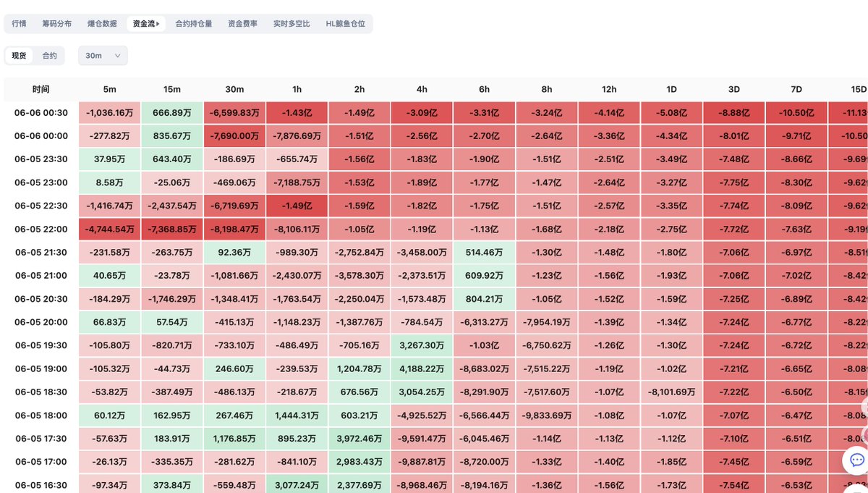Screen dimensions: 868x493
Task: Select the 现货 toggle option
Action: (x=20, y=56)
